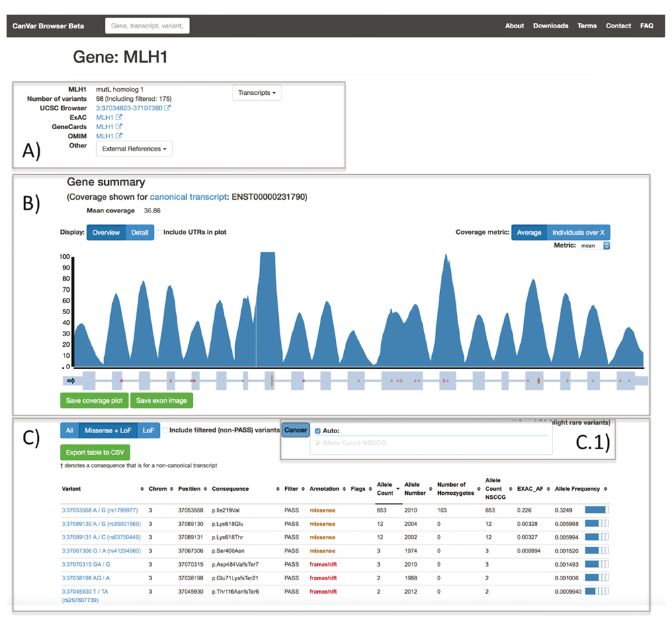The image size is (672, 626).
Task: Show All variants filter
Action: (70, 430)
